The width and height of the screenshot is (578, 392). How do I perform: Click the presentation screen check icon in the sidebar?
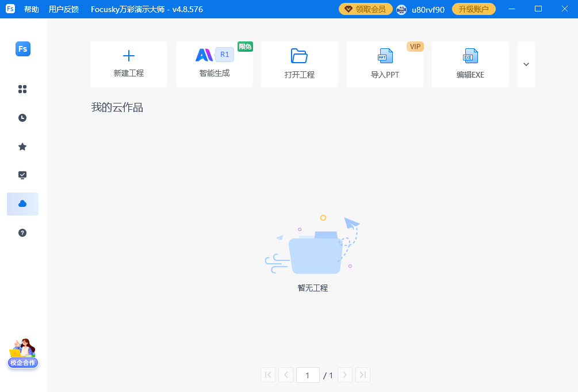22,175
